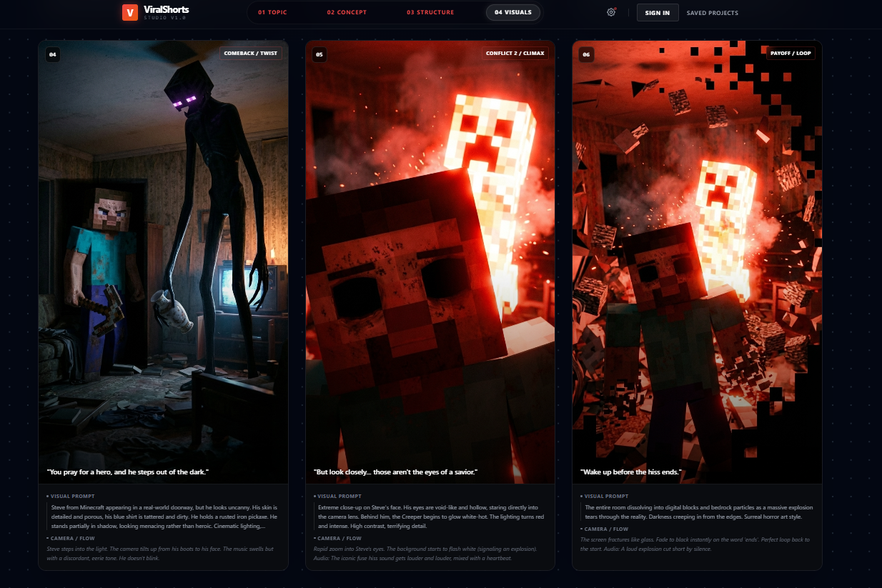Click caption "But look closely... those aren't the eyes of a savior."
The height and width of the screenshot is (588, 882).
tap(395, 472)
